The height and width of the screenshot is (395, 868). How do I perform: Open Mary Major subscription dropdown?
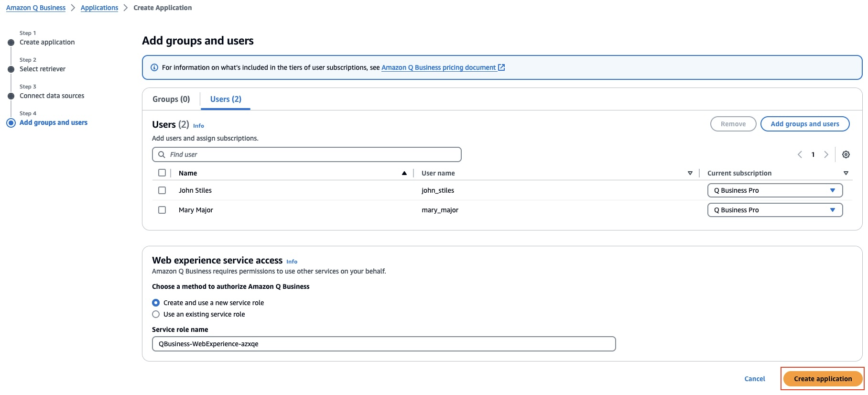click(x=775, y=210)
